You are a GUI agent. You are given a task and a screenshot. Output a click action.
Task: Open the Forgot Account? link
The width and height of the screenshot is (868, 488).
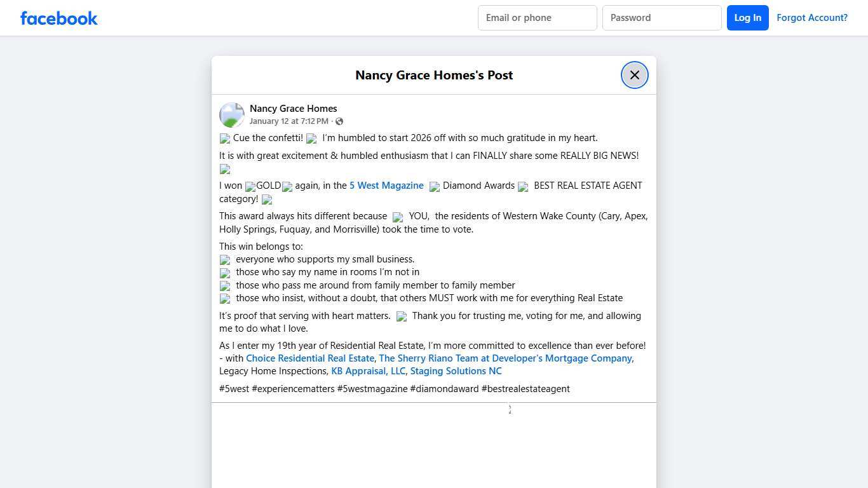click(x=811, y=18)
